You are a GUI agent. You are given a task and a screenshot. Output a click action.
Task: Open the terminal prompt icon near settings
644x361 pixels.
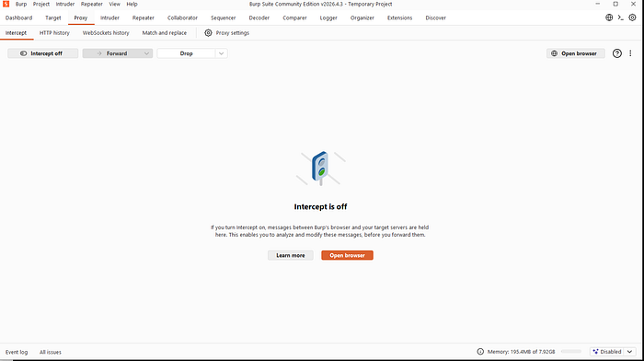coord(621,17)
